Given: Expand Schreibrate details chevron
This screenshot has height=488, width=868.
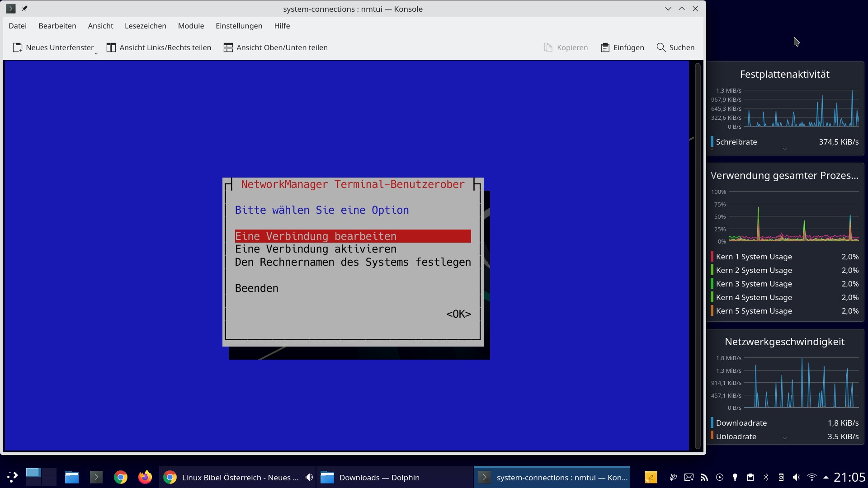Looking at the screenshot, I should pos(784,148).
